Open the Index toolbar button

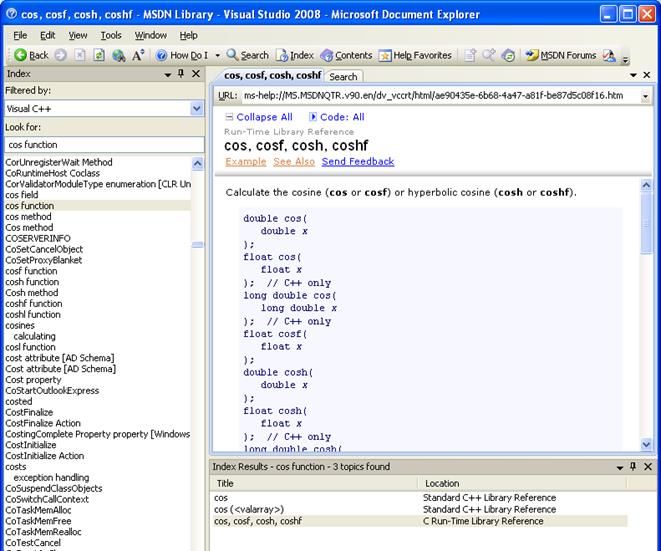click(x=295, y=55)
